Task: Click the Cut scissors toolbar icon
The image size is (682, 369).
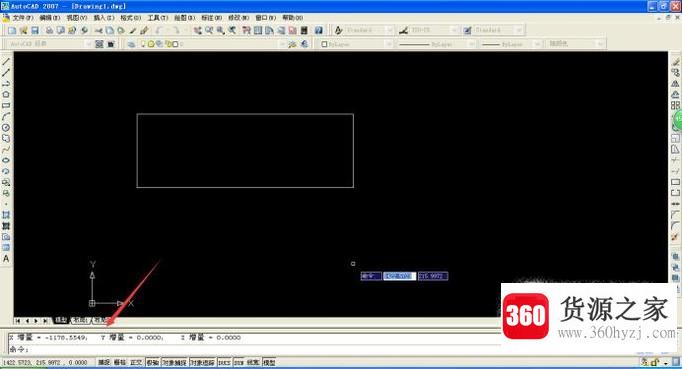Action: click(99, 30)
